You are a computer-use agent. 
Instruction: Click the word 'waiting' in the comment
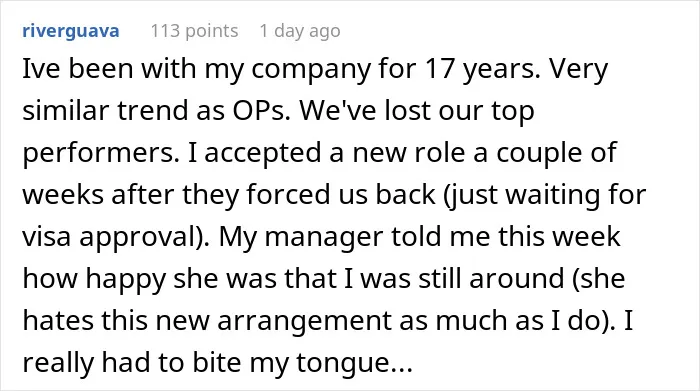(549, 195)
